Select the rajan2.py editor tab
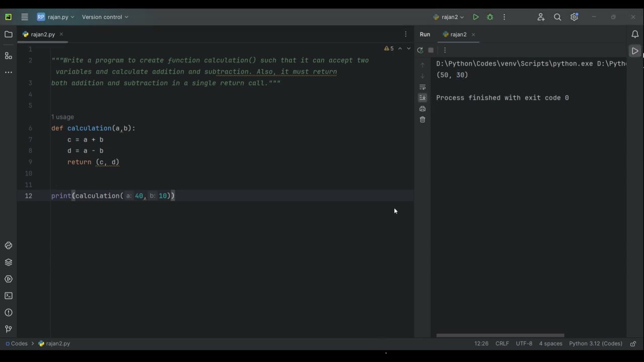644x362 pixels. click(43, 34)
